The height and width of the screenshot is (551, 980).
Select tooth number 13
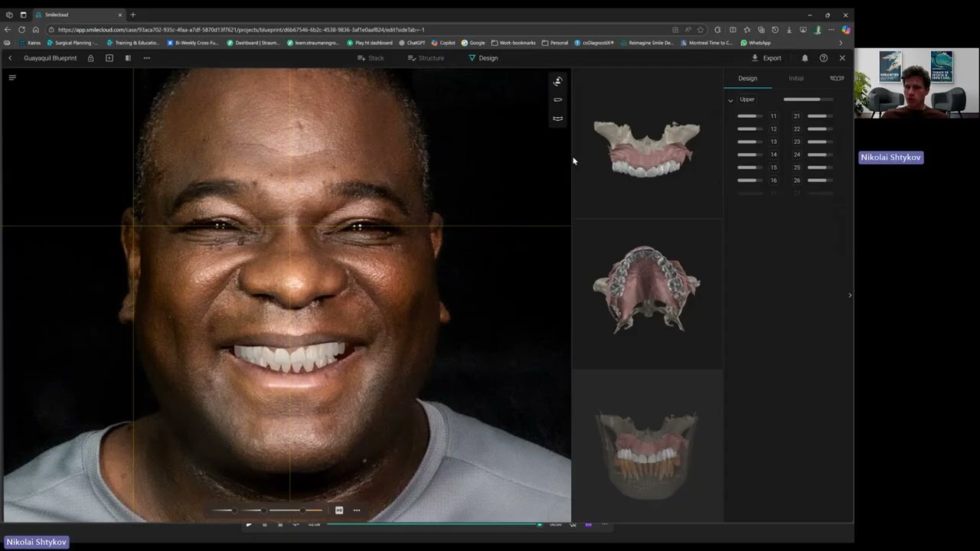point(773,142)
